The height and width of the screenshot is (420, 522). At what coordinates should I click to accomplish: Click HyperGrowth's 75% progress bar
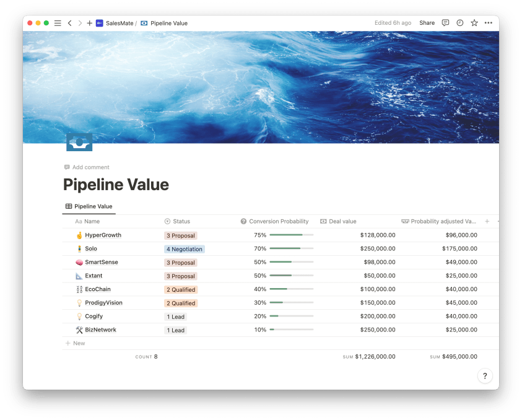(293, 235)
